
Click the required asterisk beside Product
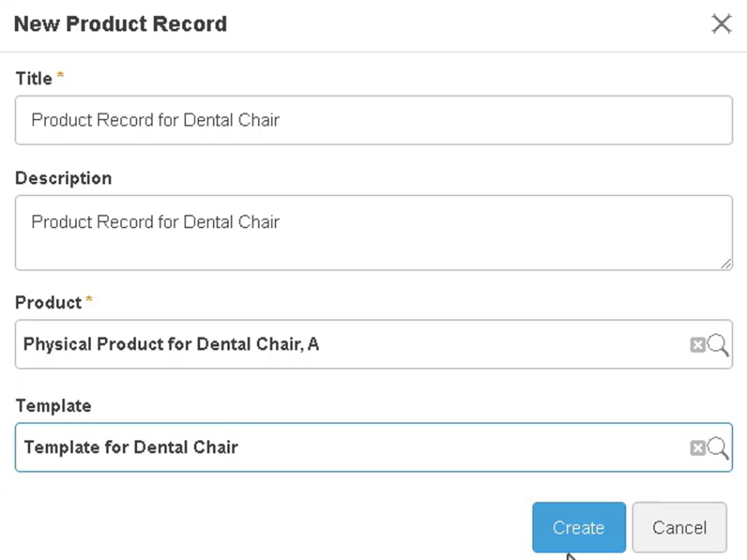[x=89, y=300]
